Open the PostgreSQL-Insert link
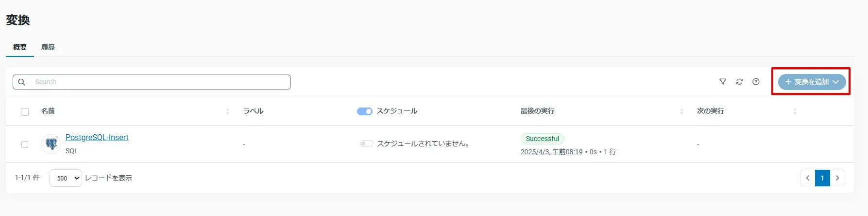Image resolution: width=868 pixels, height=216 pixels. (x=97, y=137)
